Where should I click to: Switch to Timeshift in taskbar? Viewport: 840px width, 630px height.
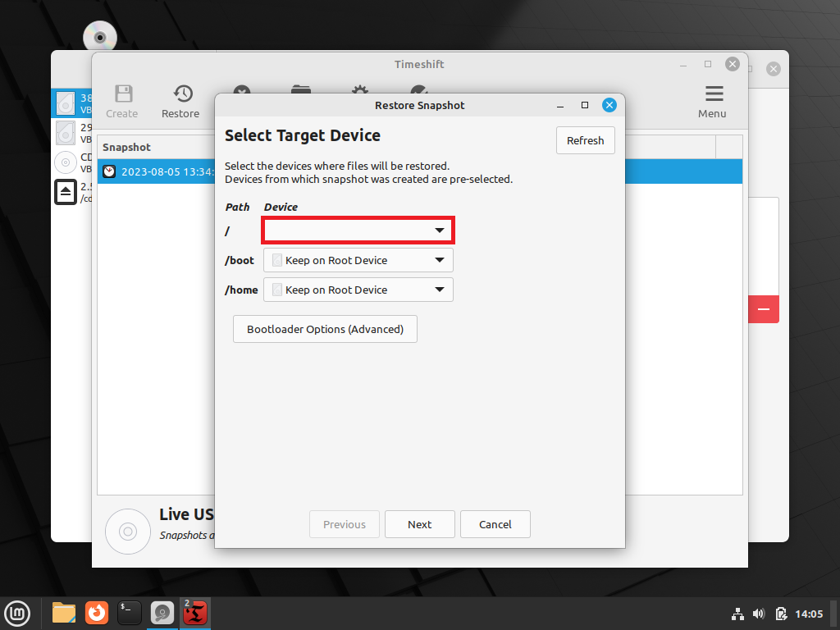click(195, 614)
